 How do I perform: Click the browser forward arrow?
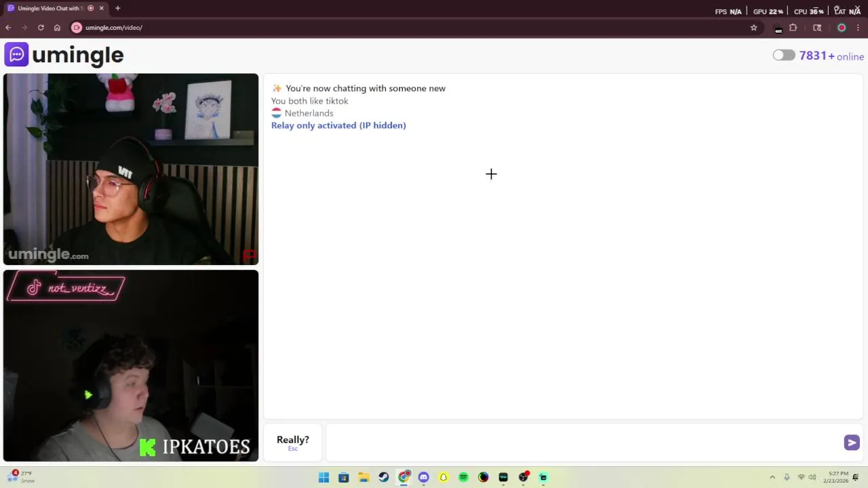tap(24, 28)
